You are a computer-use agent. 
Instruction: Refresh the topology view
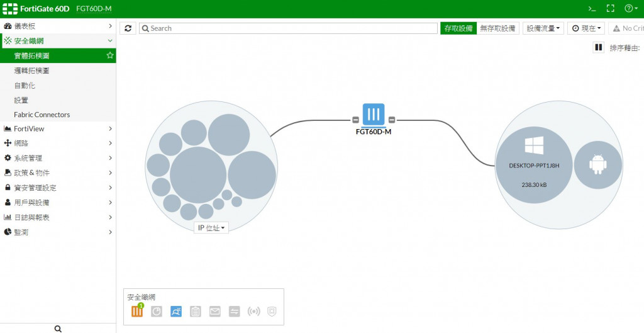click(128, 28)
